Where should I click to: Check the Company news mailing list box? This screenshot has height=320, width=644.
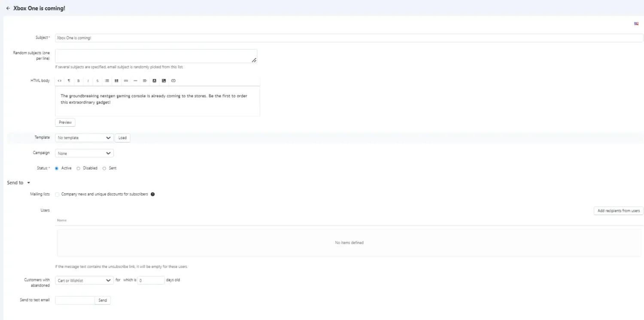click(57, 195)
